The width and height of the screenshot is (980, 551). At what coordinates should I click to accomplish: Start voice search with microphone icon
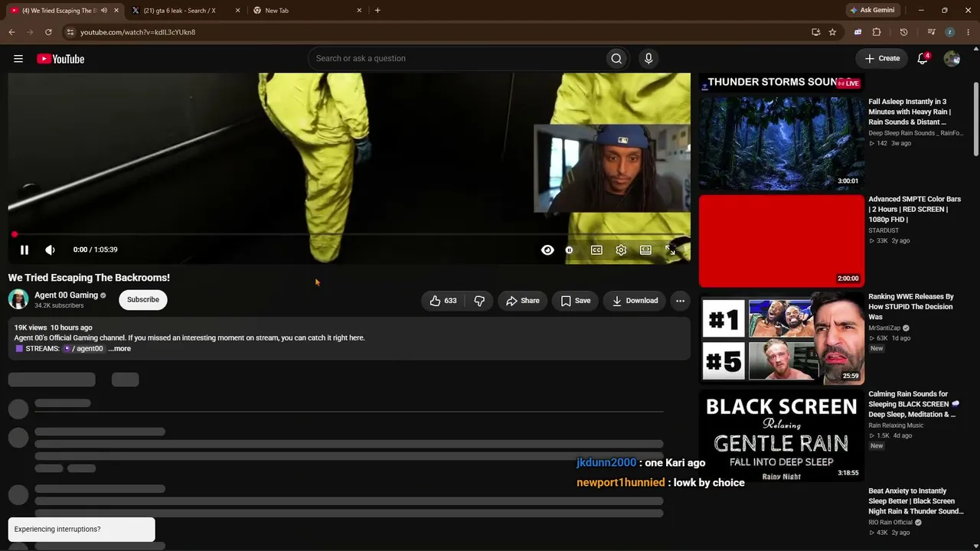pos(648,58)
